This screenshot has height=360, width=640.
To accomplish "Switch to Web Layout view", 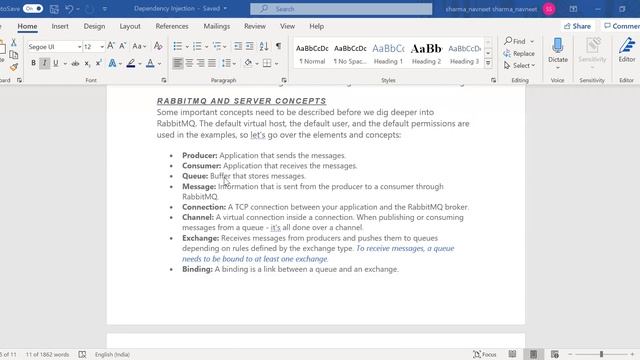I will 554,354.
